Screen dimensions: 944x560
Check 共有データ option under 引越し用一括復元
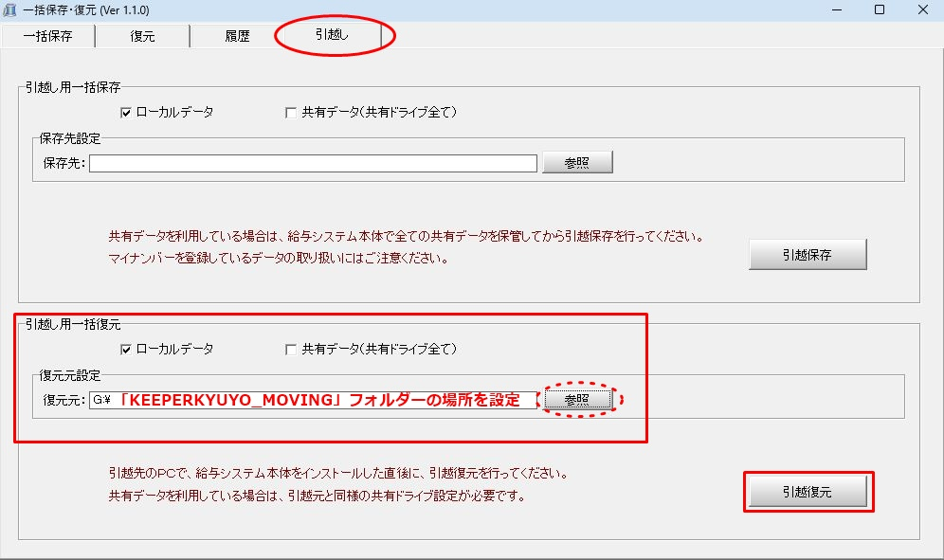click(x=292, y=350)
